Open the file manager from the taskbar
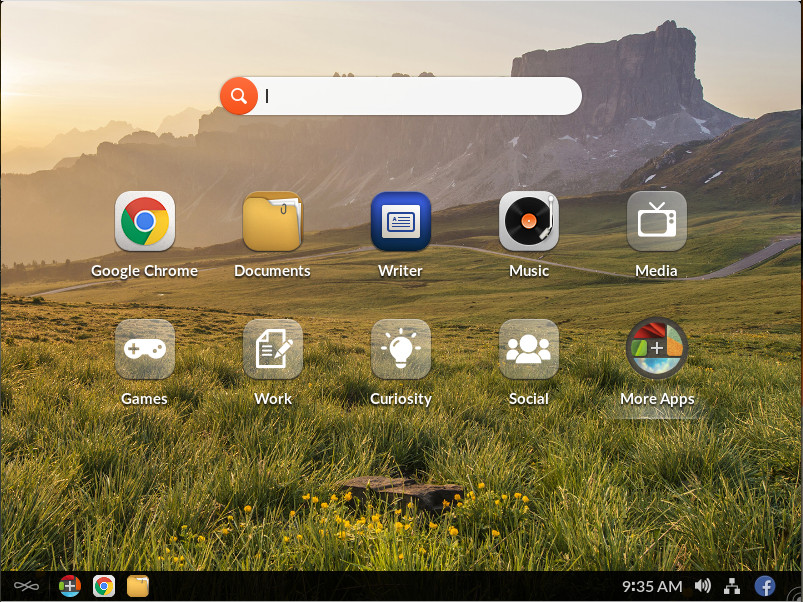 138,586
